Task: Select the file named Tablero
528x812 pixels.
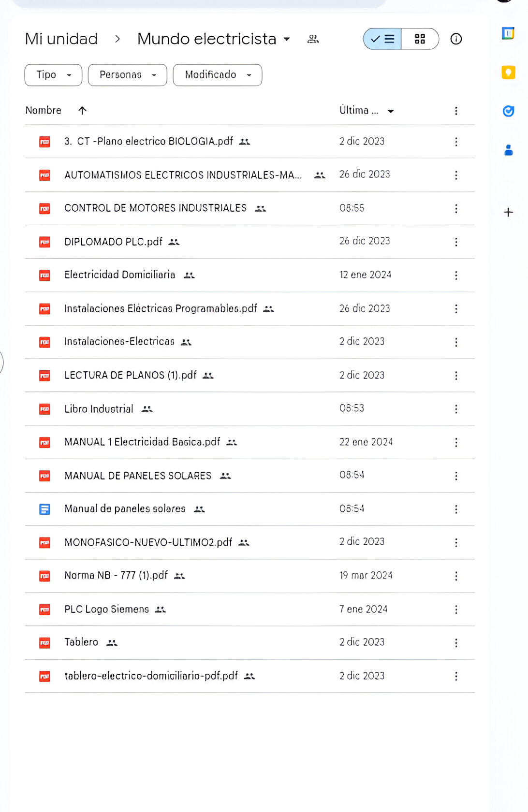Action: pos(249,643)
